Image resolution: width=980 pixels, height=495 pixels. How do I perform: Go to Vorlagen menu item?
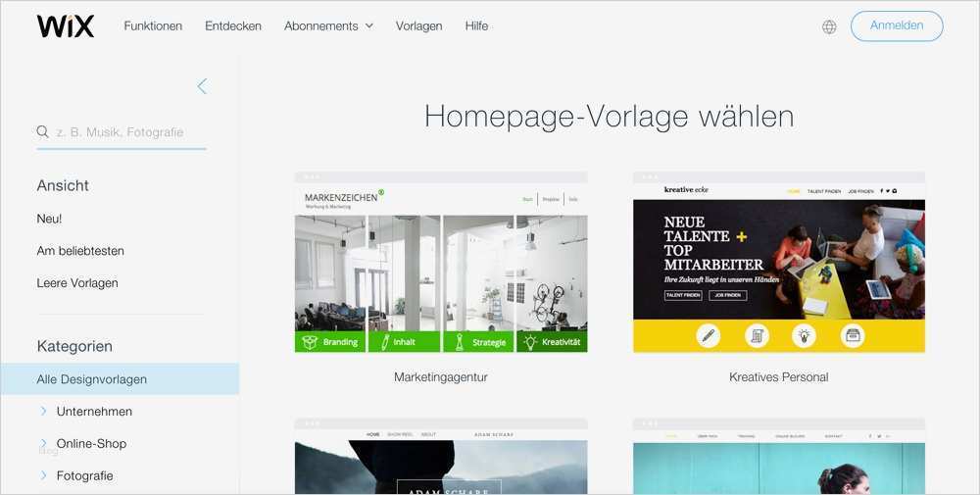click(418, 26)
